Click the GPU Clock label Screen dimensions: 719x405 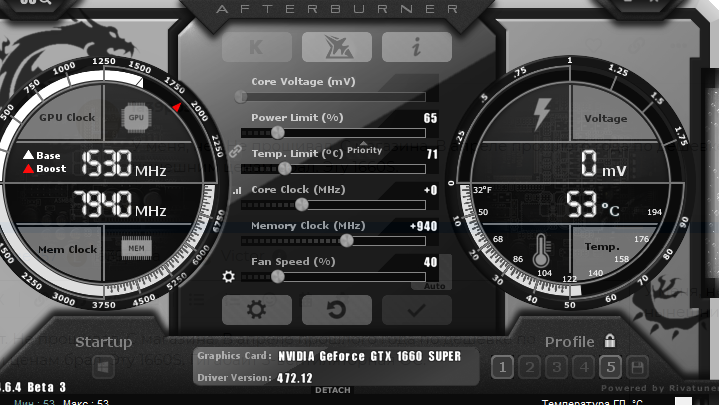click(67, 117)
